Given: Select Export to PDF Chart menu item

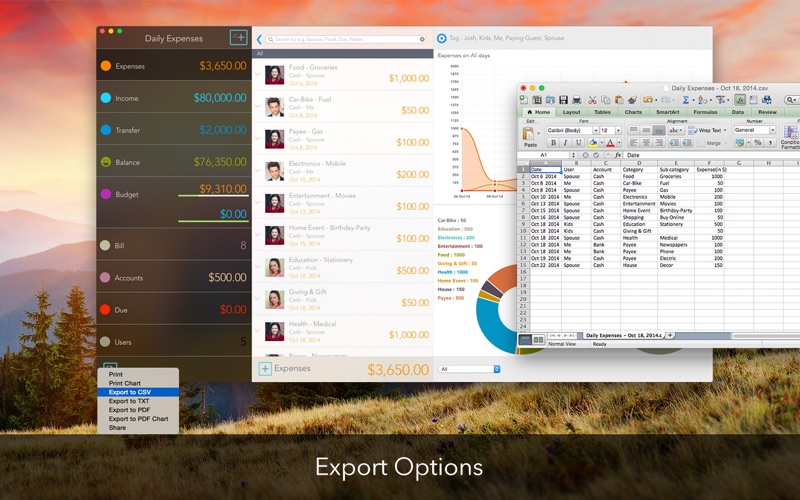Looking at the screenshot, I should tap(138, 418).
